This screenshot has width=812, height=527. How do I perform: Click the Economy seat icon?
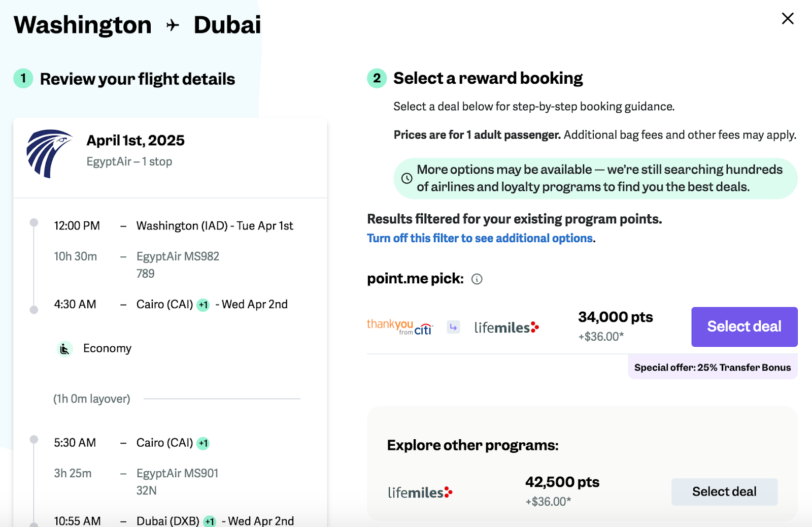point(65,349)
